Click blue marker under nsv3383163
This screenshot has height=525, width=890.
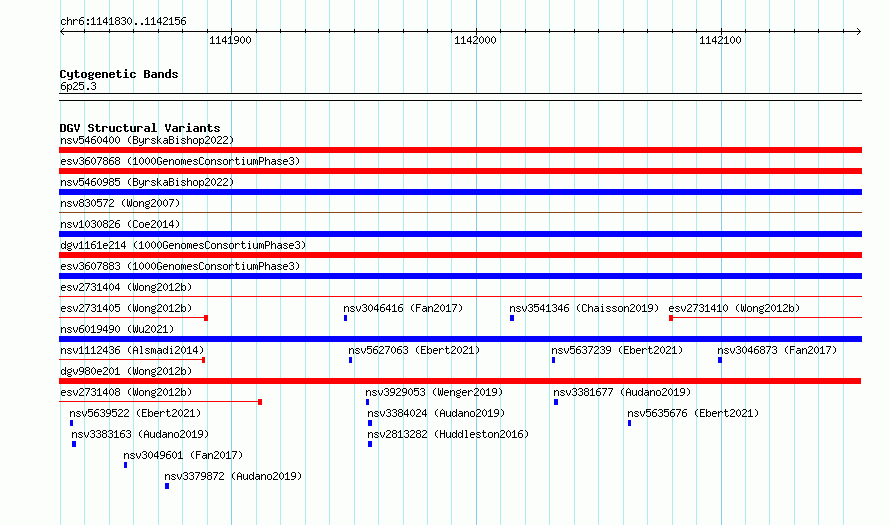(x=74, y=444)
